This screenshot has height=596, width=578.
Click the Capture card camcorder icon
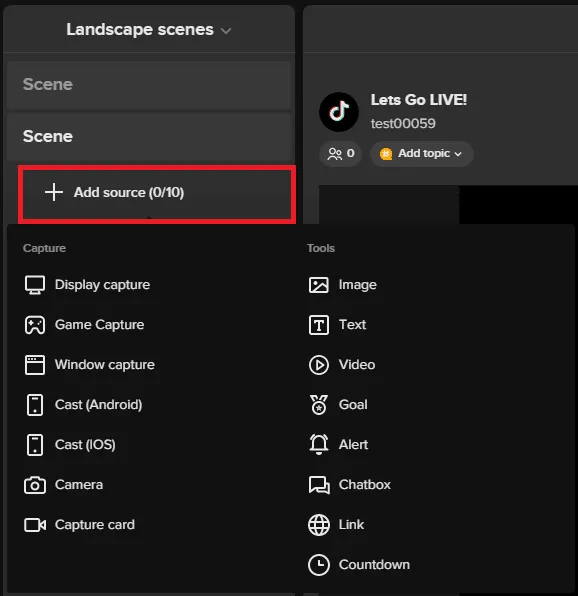click(x=35, y=525)
